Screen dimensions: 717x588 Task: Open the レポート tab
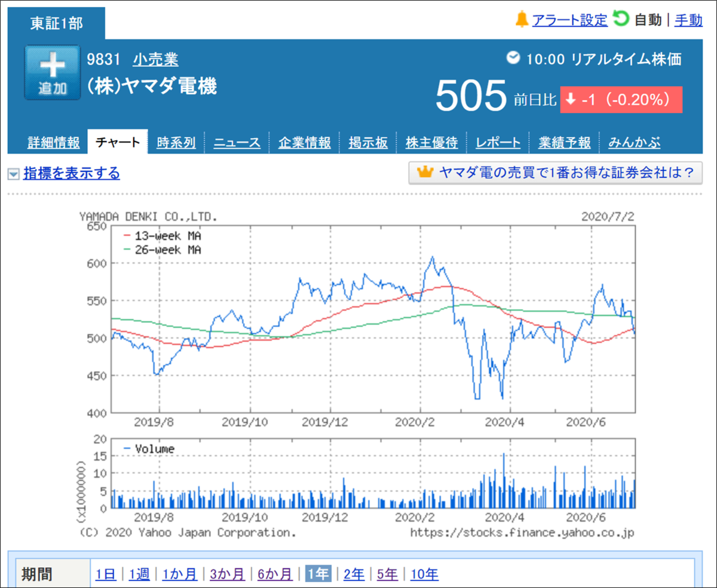click(498, 143)
